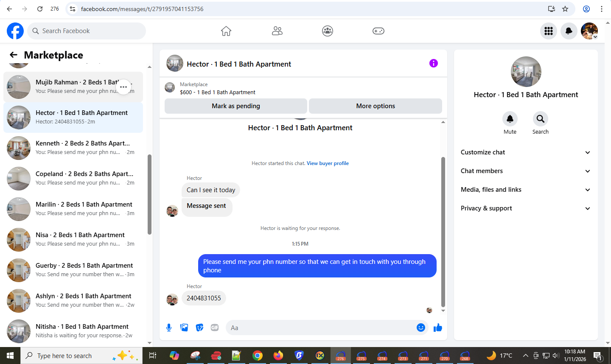611x364 pixels.
Task: Click the blue phn number request message
Action: coord(317,266)
